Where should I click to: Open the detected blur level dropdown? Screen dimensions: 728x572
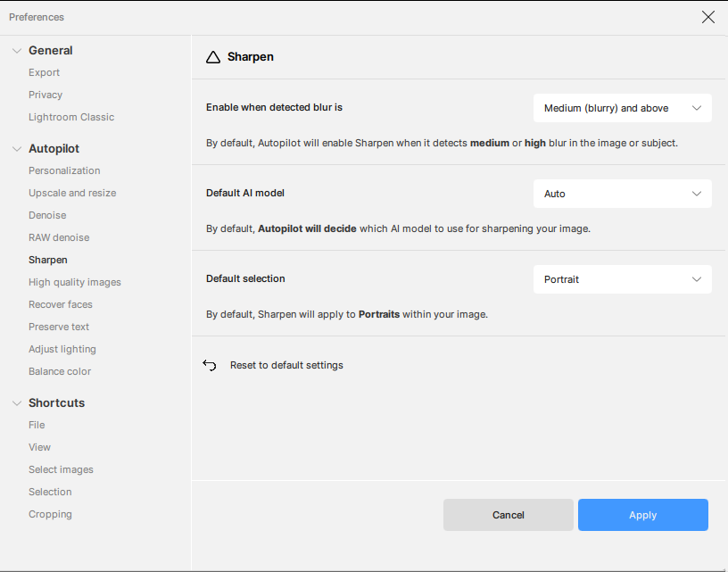coord(622,108)
